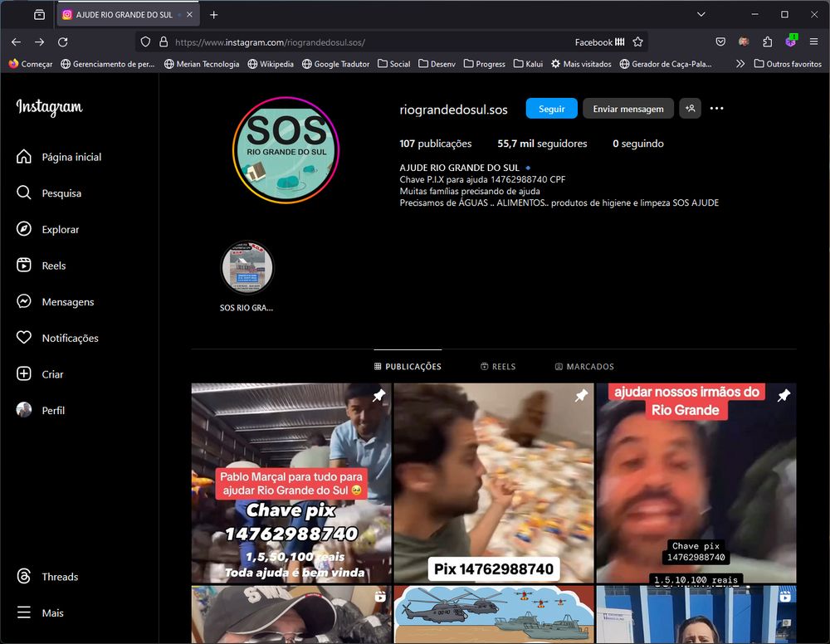The height and width of the screenshot is (644, 830).
Task: Open the blue building reel post
Action: click(696, 614)
